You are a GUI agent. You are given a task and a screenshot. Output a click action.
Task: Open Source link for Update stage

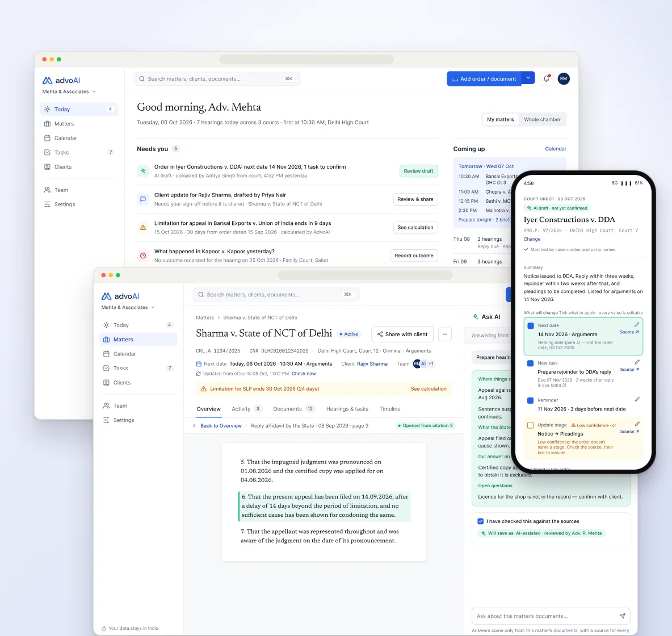pyautogui.click(x=629, y=432)
